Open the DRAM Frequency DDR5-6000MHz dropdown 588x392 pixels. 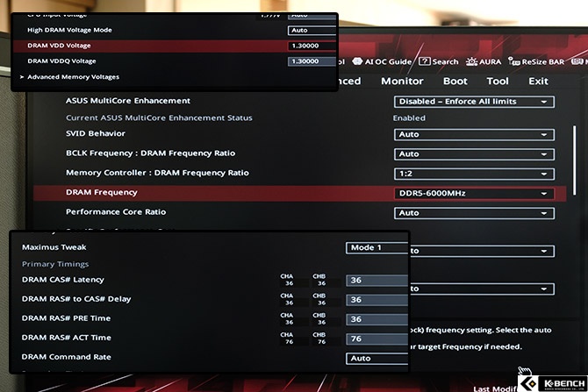pos(474,194)
